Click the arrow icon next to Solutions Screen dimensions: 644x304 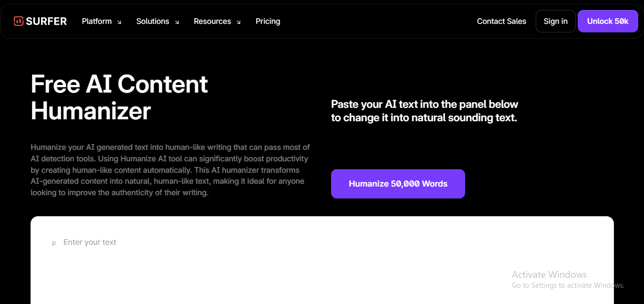177,22
